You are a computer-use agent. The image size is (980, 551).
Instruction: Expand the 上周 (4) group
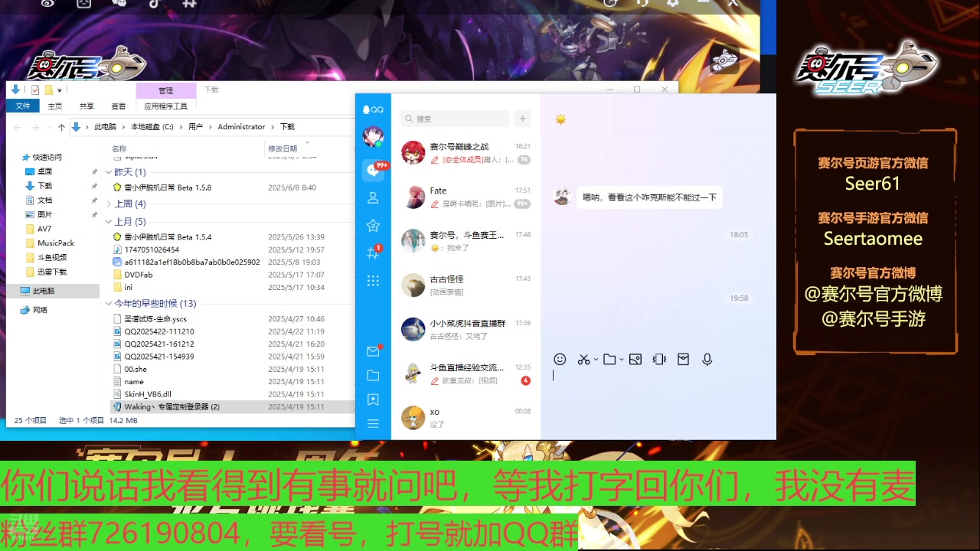pos(108,204)
